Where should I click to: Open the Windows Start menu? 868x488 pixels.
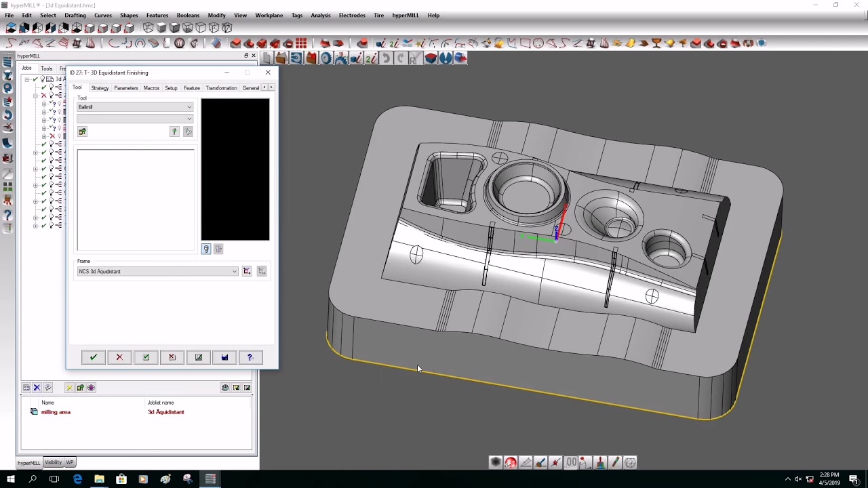coord(11,479)
